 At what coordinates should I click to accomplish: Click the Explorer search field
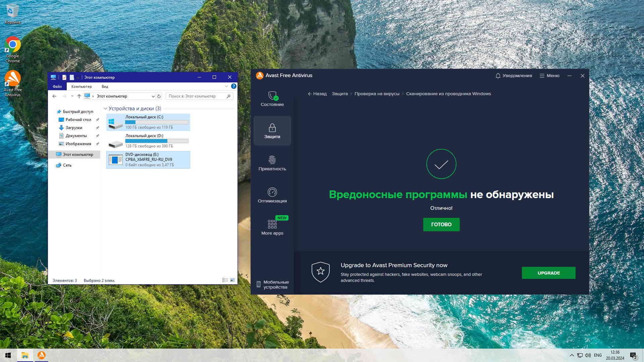pos(196,96)
